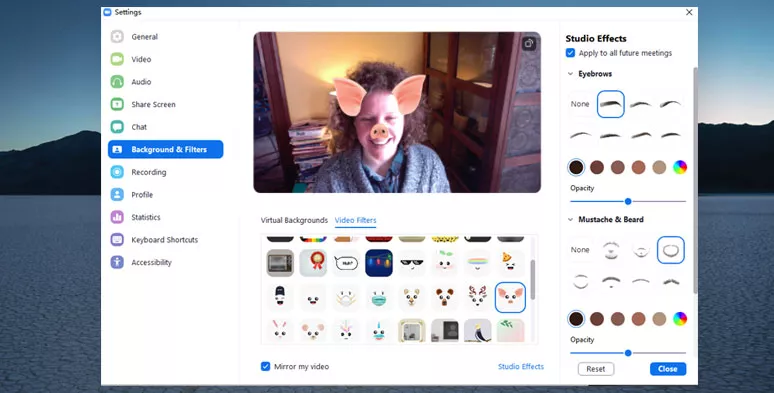Image resolution: width=774 pixels, height=393 pixels.
Task: Choose the green leaves pink filter
Action: (510, 330)
